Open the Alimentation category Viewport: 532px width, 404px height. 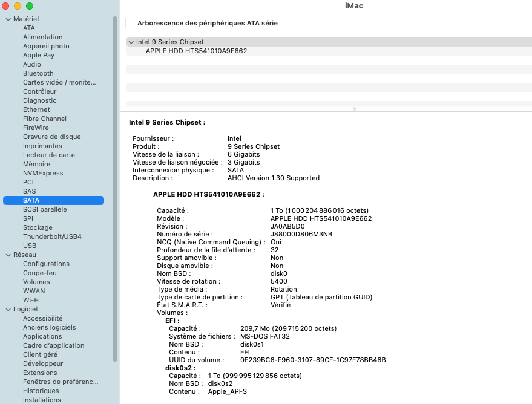pos(43,37)
